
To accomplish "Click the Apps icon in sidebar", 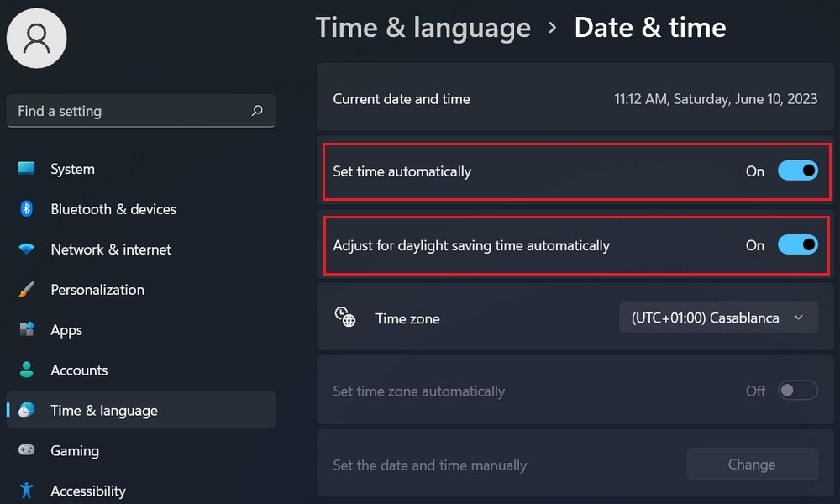I will [x=27, y=330].
